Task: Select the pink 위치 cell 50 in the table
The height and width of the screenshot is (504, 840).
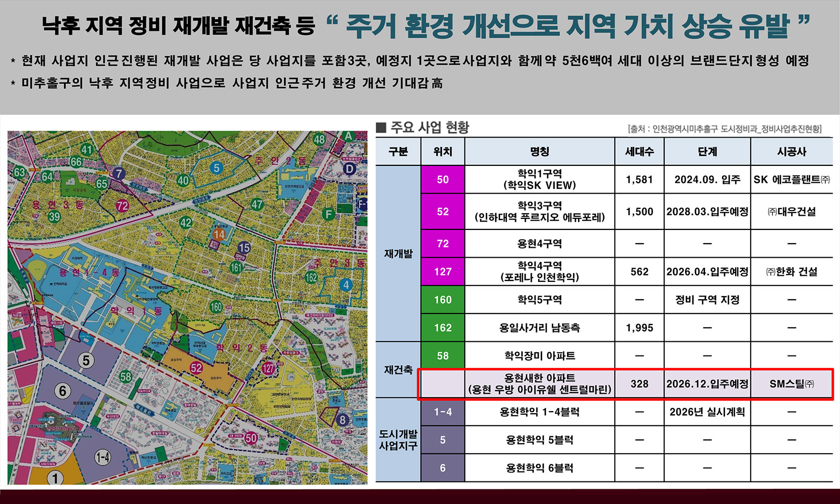Action: [444, 180]
